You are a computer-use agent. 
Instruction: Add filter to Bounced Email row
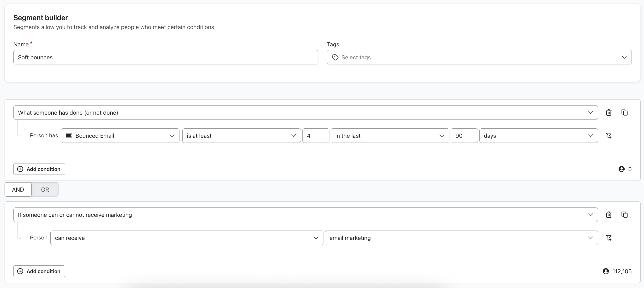click(x=608, y=136)
